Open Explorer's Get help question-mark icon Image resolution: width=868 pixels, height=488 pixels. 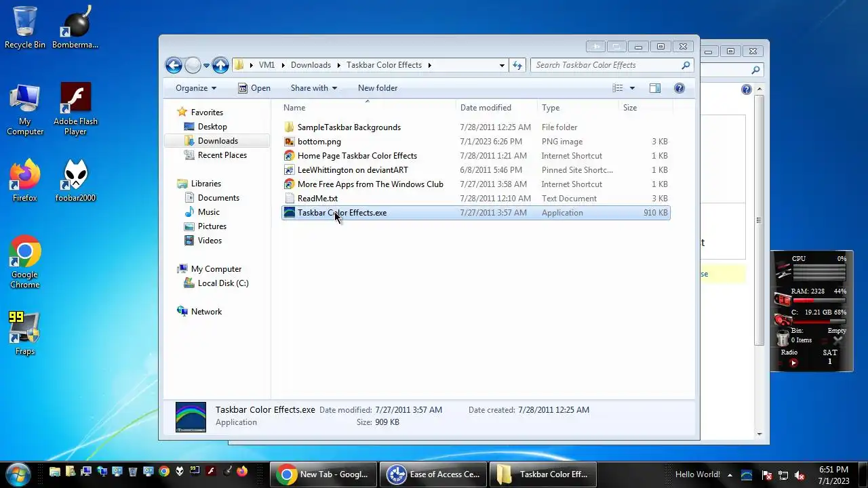679,88
